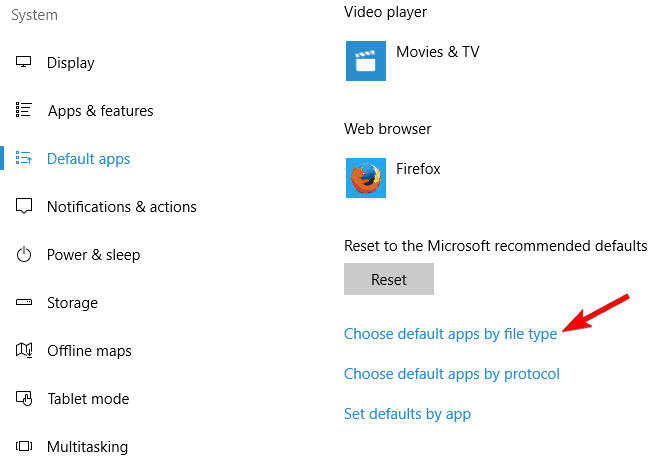Open Choose default apps by file type

[450, 334]
